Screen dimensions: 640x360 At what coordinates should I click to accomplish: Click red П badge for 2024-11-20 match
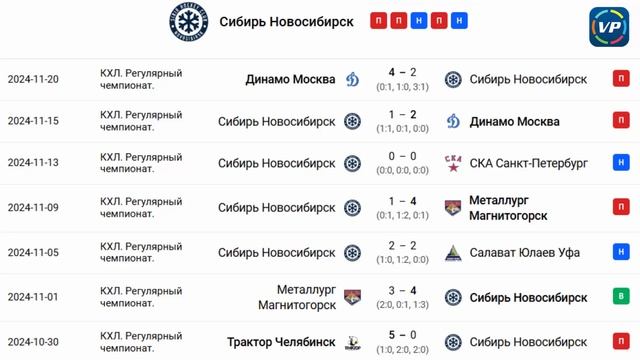tap(621, 78)
